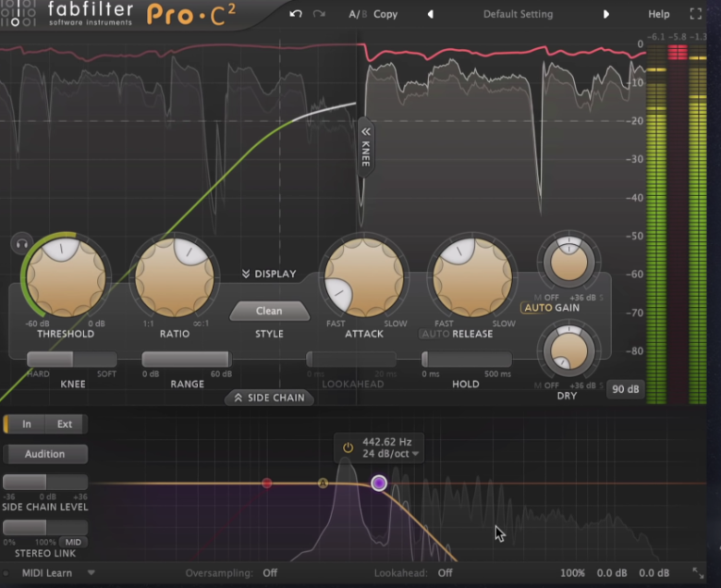Viewport: 721px width, 588px height.
Task: Open the Help menu
Action: 658,14
